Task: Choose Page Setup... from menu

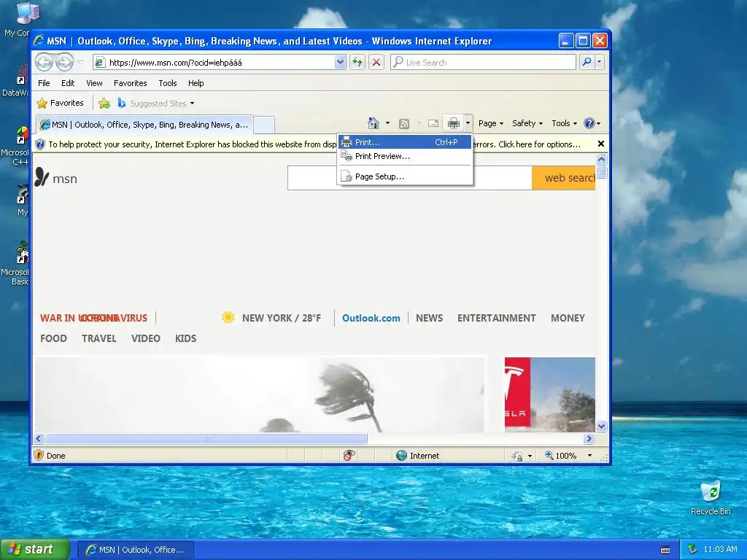Action: pos(405,176)
